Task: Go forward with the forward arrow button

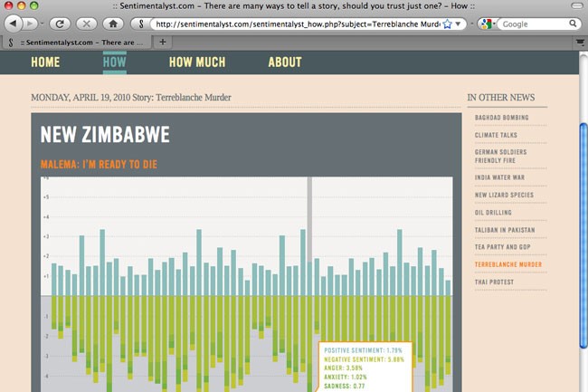Action: (x=29, y=24)
